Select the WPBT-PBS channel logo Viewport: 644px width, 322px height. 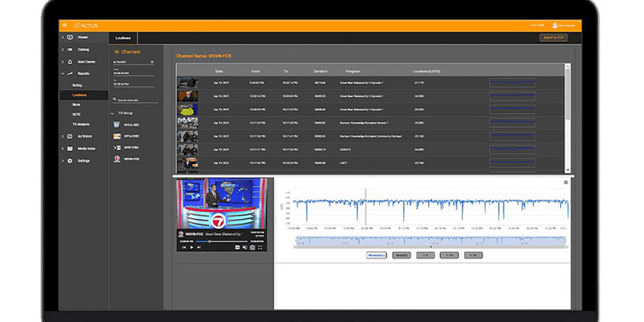117,147
